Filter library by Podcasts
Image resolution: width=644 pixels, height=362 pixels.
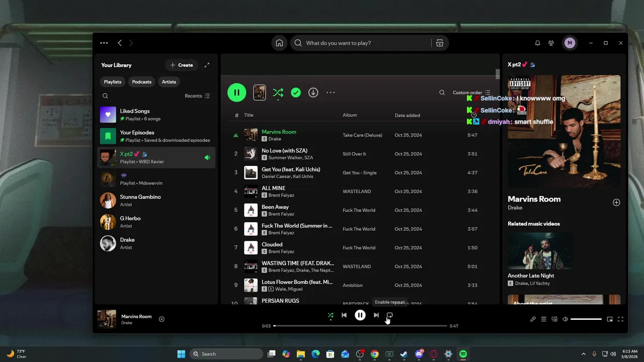coord(142,82)
